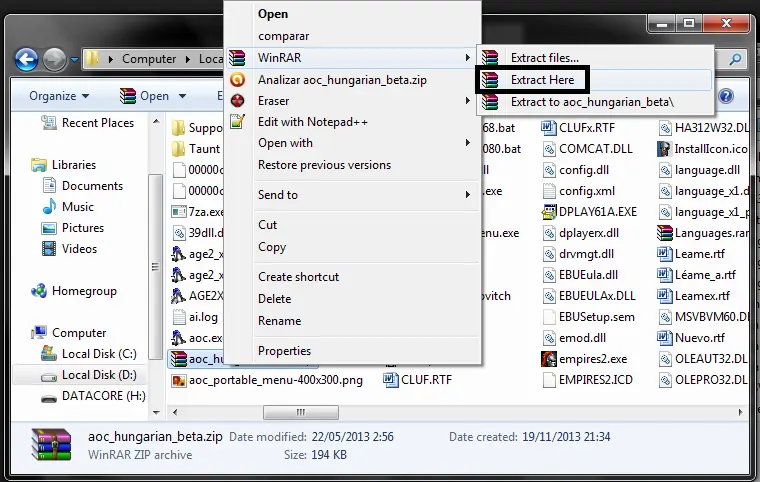This screenshot has width=760, height=482.
Task: Select the aoc_portable_menu-400x300.png image icon
Action: [x=179, y=380]
